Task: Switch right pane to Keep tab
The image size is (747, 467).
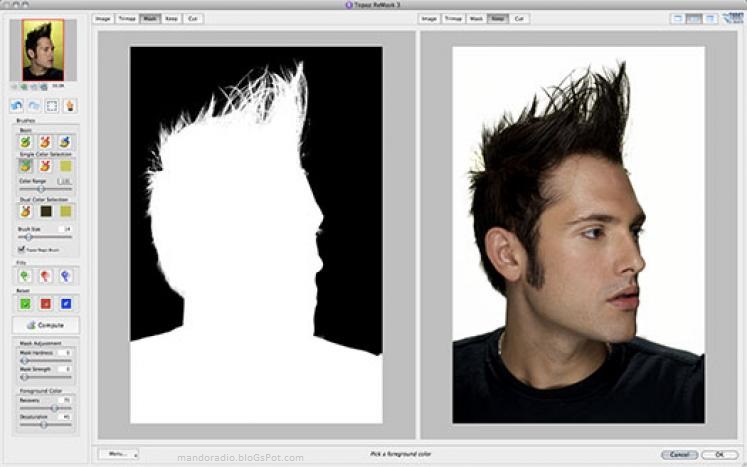Action: 497,19
